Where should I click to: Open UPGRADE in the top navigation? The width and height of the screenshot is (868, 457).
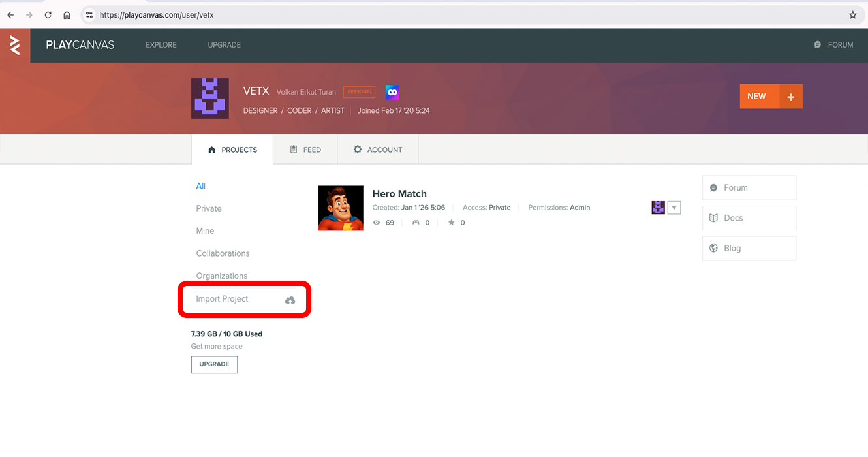click(x=225, y=45)
